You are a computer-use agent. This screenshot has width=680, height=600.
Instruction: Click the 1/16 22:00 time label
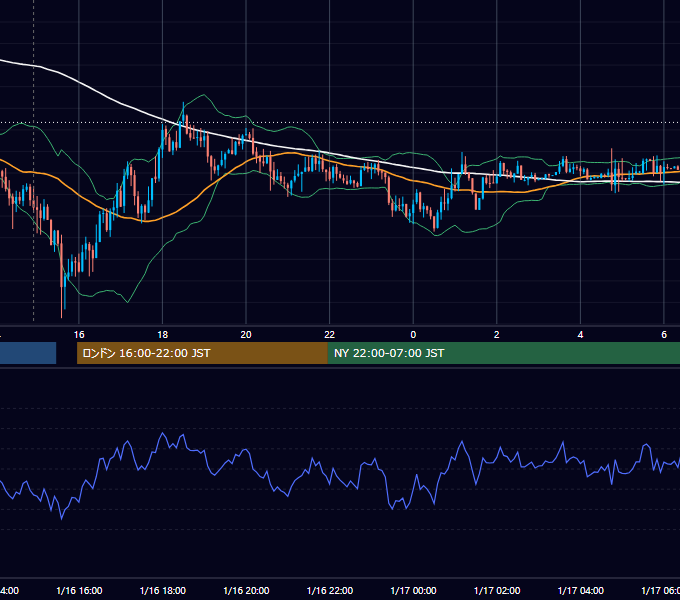click(330, 590)
